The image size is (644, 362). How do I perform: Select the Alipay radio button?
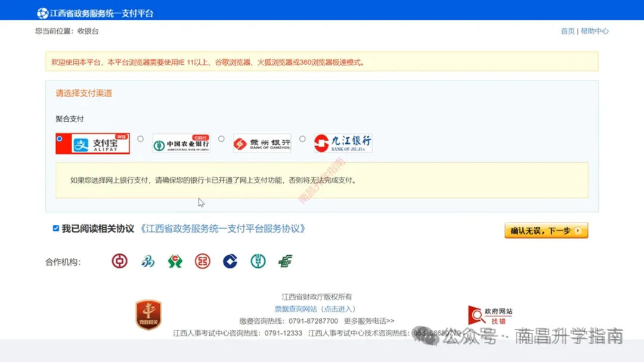(x=60, y=139)
